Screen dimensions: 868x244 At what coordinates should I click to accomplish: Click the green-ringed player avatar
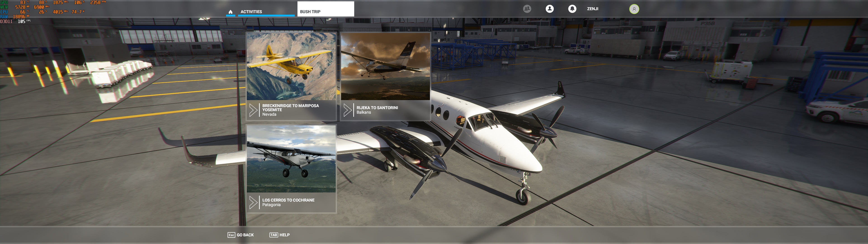pyautogui.click(x=634, y=9)
